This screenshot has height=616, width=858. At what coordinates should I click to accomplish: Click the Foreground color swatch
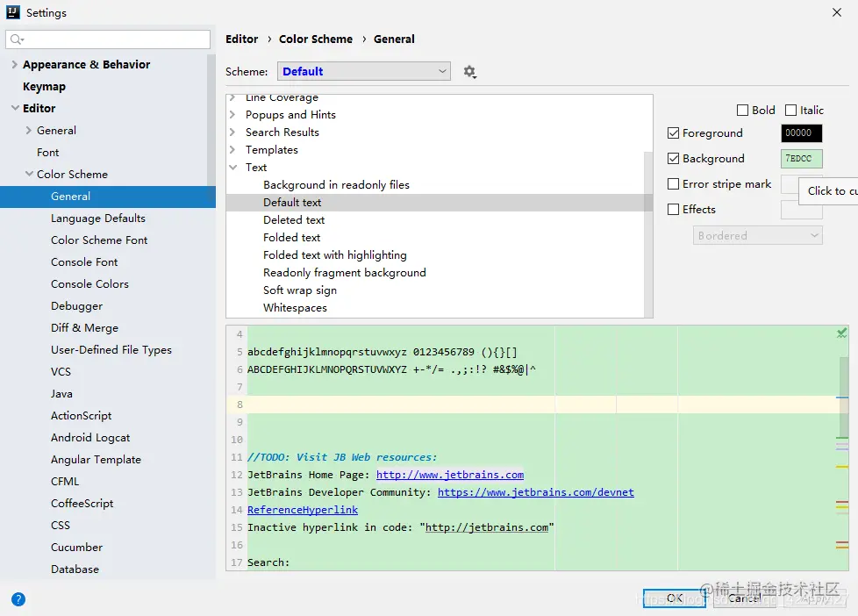(801, 133)
